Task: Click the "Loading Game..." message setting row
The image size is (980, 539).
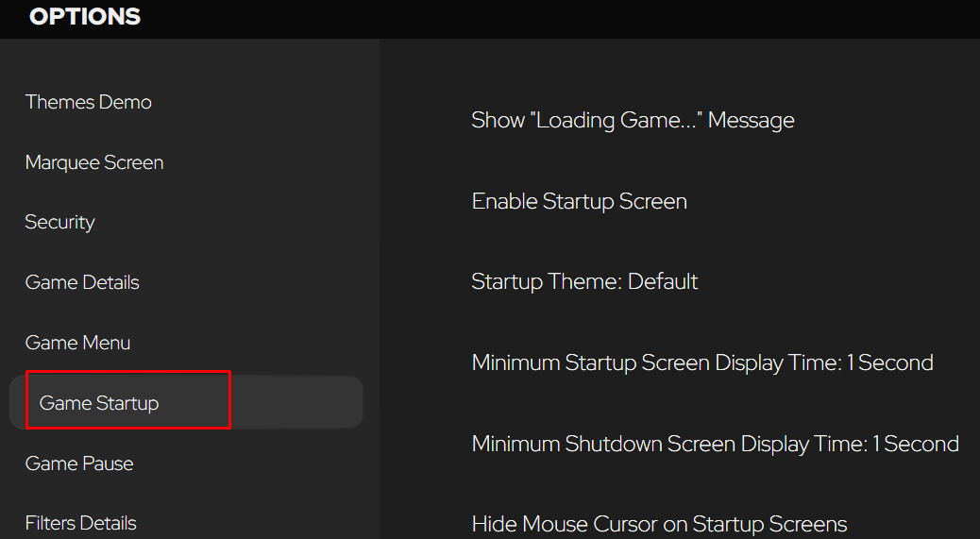Action: click(633, 120)
